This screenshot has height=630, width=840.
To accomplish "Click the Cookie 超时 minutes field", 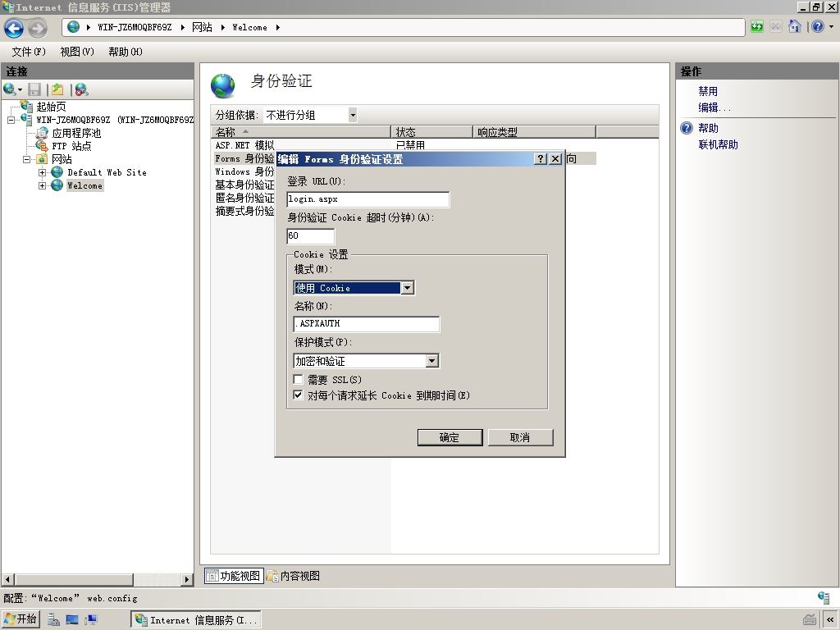I will pyautogui.click(x=311, y=235).
